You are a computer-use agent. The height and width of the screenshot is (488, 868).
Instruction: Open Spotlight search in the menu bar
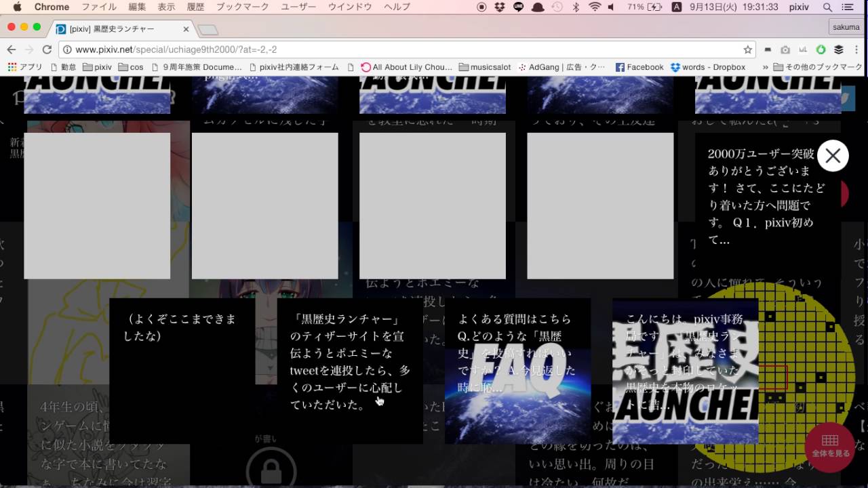pos(827,7)
